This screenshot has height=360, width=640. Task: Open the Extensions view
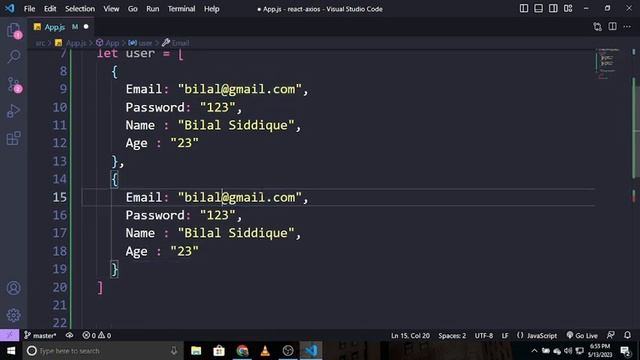pos(13,138)
